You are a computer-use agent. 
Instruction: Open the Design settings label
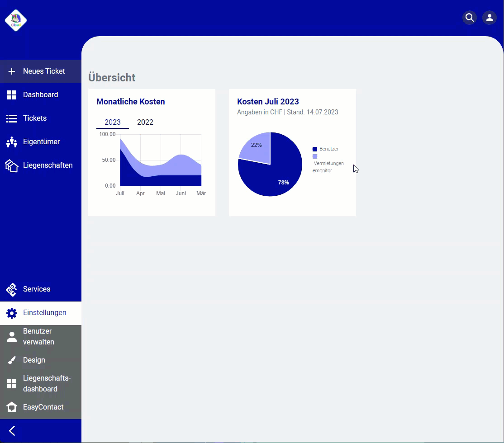pyautogui.click(x=34, y=360)
